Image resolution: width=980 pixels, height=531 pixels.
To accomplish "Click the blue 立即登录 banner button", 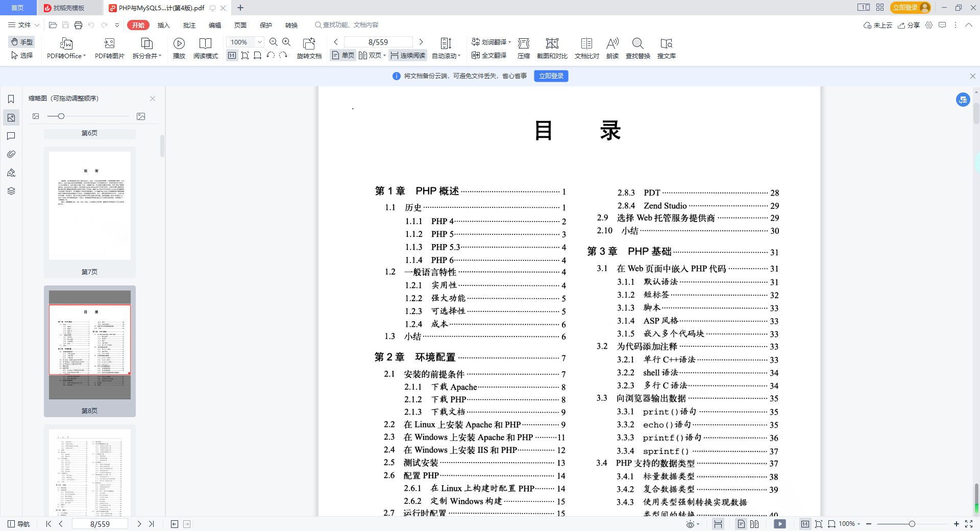I will pos(551,76).
